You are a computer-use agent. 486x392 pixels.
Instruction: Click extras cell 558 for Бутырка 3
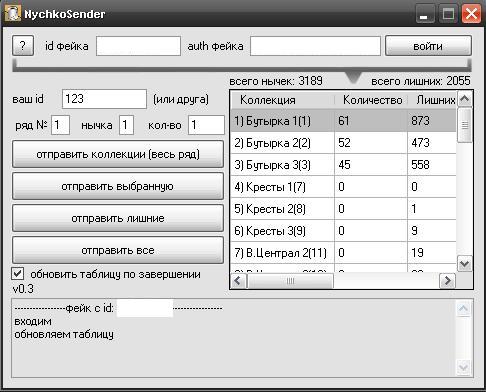coord(432,165)
